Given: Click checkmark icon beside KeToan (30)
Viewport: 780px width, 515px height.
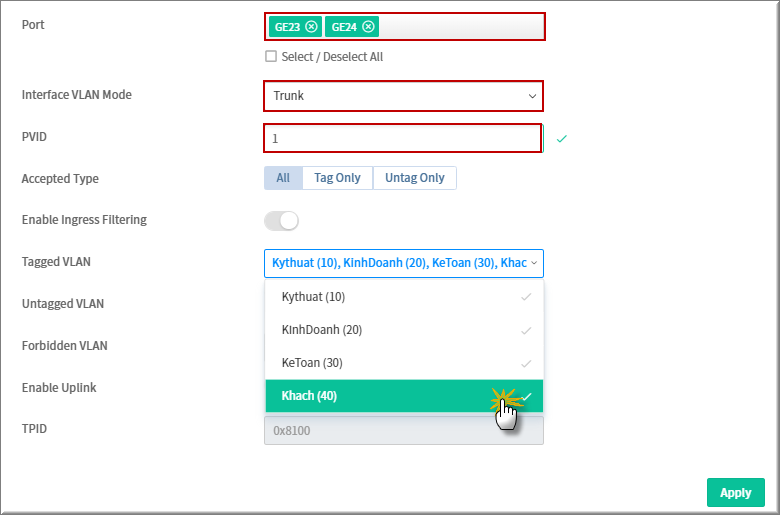Looking at the screenshot, I should point(526,363).
